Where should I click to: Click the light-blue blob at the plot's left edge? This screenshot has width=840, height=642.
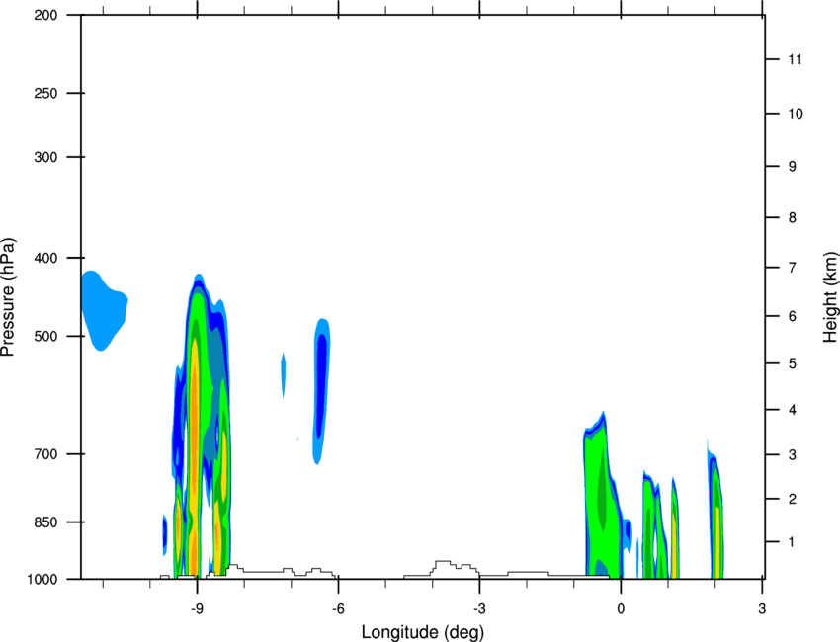click(x=103, y=309)
